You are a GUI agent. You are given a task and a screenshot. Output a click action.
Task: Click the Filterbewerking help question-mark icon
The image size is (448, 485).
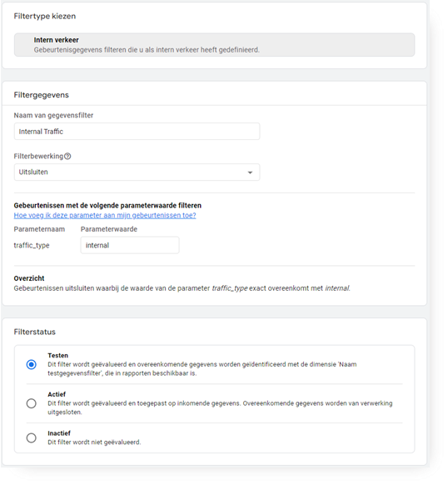[67, 156]
